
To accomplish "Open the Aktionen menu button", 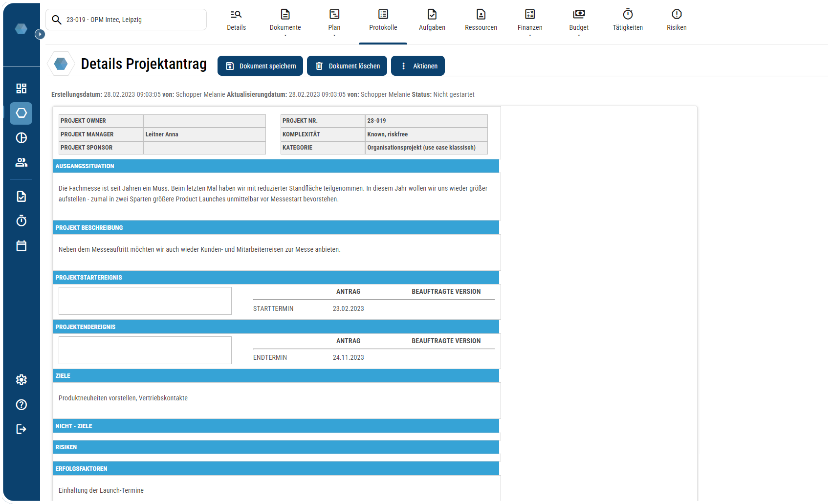I will click(418, 66).
